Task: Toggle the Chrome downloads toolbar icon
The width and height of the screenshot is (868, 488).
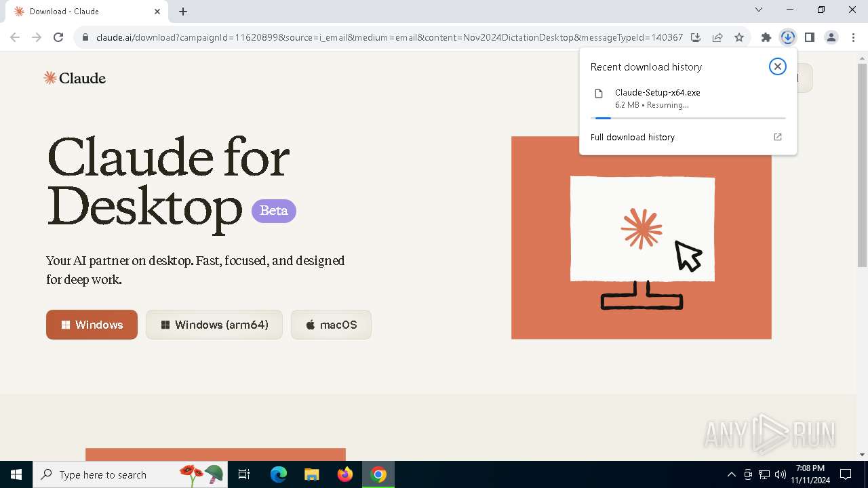Action: (x=788, y=37)
